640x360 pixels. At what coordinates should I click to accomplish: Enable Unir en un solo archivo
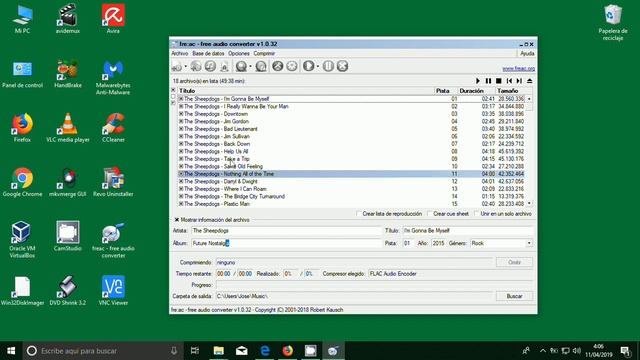476,213
